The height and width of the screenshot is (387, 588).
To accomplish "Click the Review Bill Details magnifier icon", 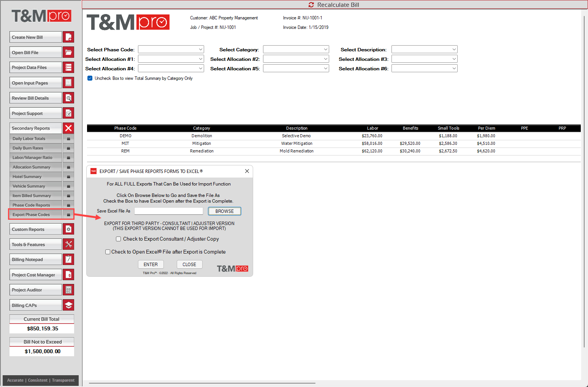I will (x=68, y=98).
